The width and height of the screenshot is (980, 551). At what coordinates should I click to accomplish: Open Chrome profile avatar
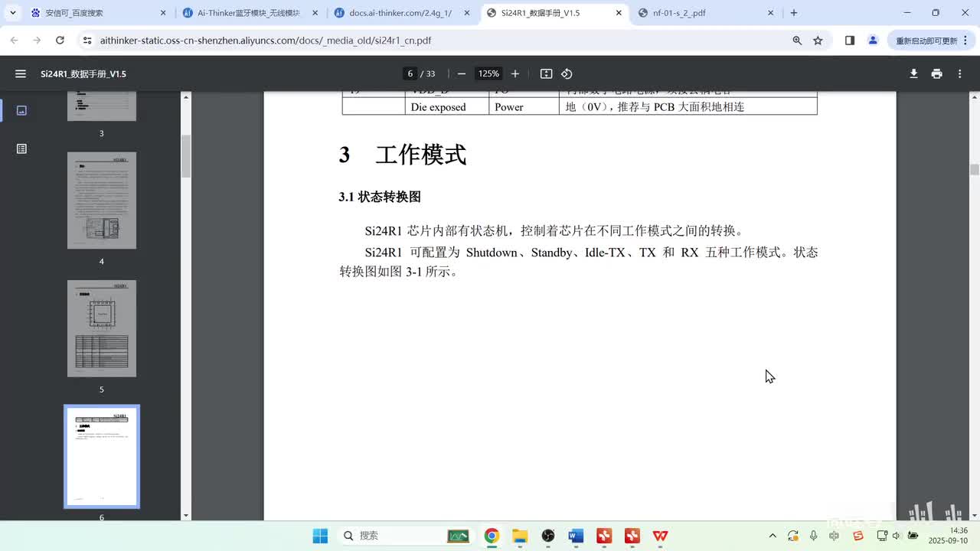point(873,41)
